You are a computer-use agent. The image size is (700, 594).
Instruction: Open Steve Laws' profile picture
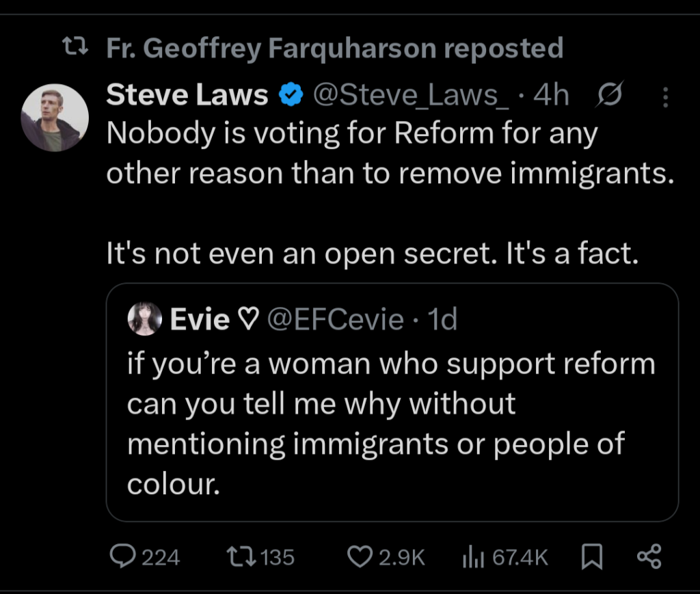click(x=55, y=118)
